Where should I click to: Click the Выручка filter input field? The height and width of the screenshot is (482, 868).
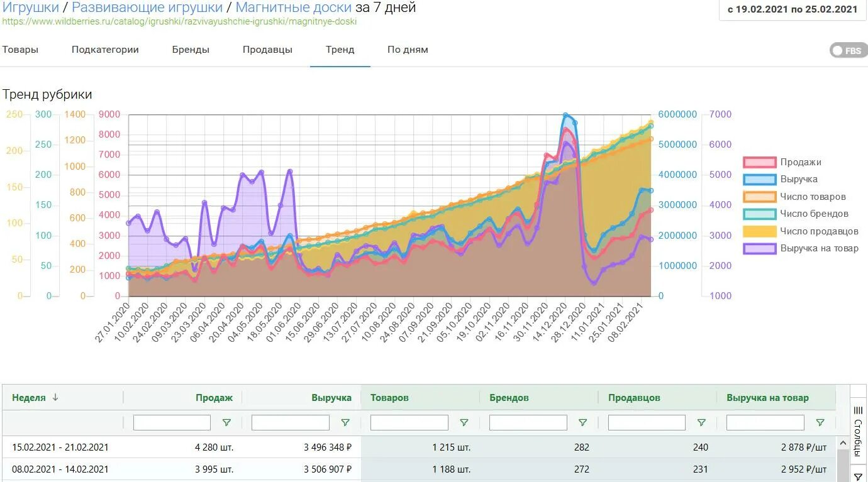point(291,423)
